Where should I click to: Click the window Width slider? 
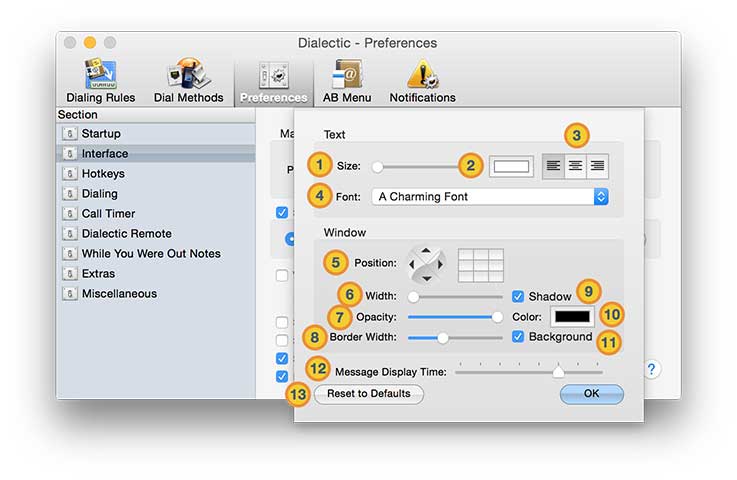point(455,297)
